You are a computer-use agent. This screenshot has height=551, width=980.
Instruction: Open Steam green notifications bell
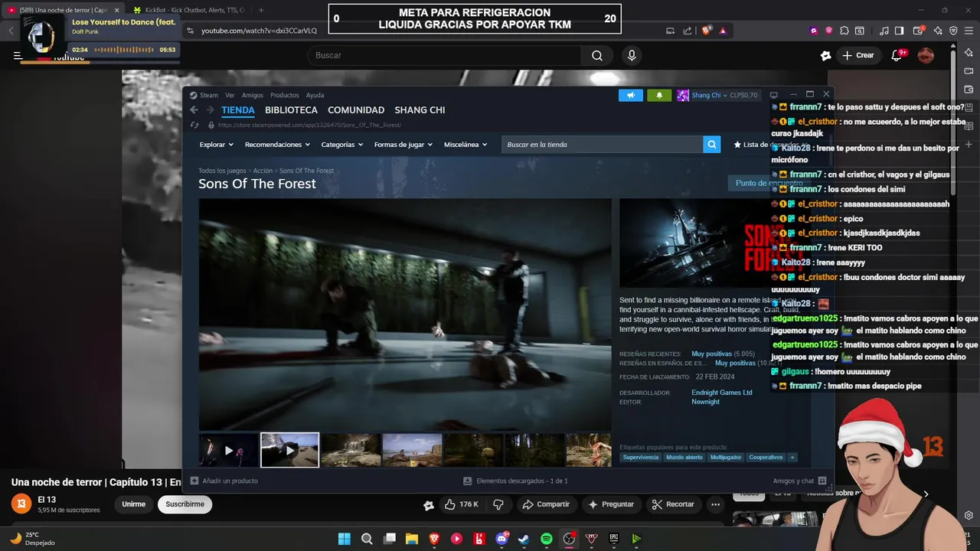pos(659,95)
